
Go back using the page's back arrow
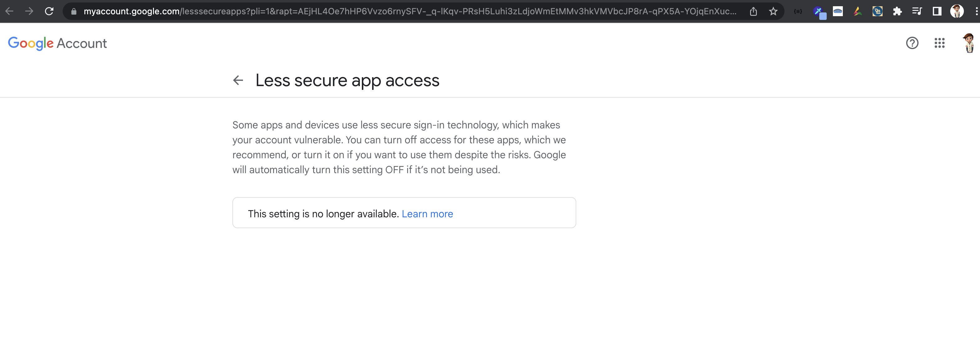click(238, 80)
